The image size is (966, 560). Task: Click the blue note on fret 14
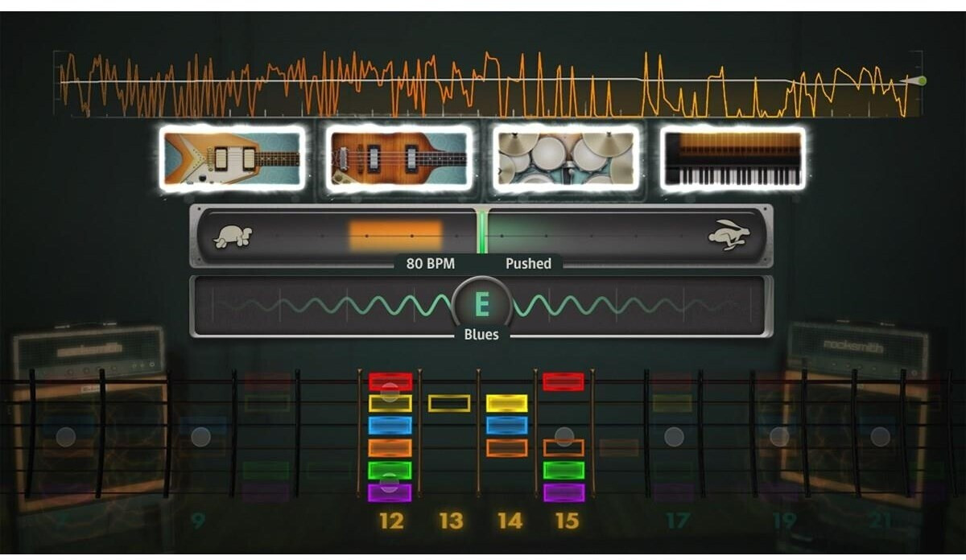tap(506, 426)
